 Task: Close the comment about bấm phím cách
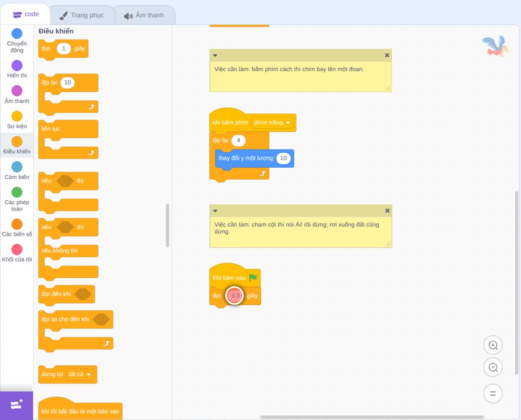click(387, 55)
